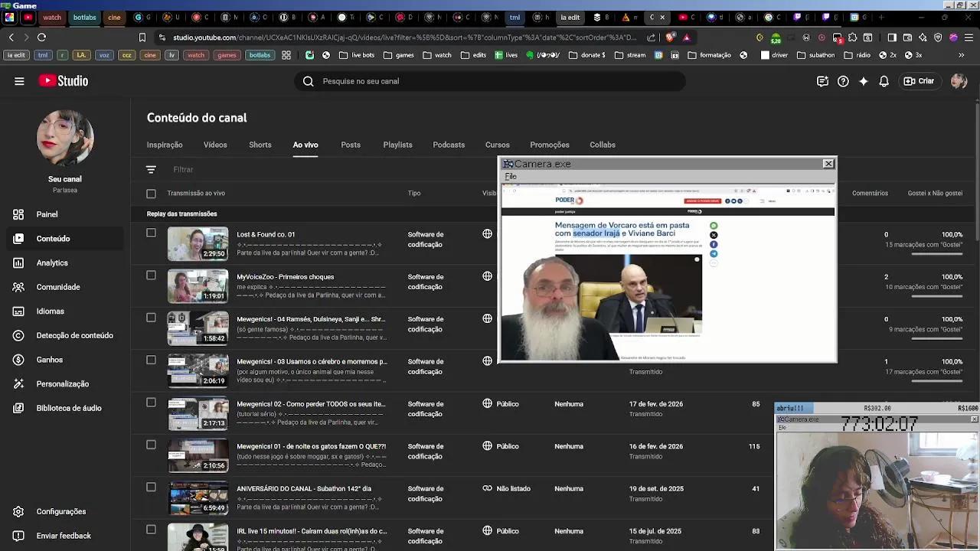Expand the stream bookmark folder
Viewport: 980px width, 551px height.
tap(629, 55)
